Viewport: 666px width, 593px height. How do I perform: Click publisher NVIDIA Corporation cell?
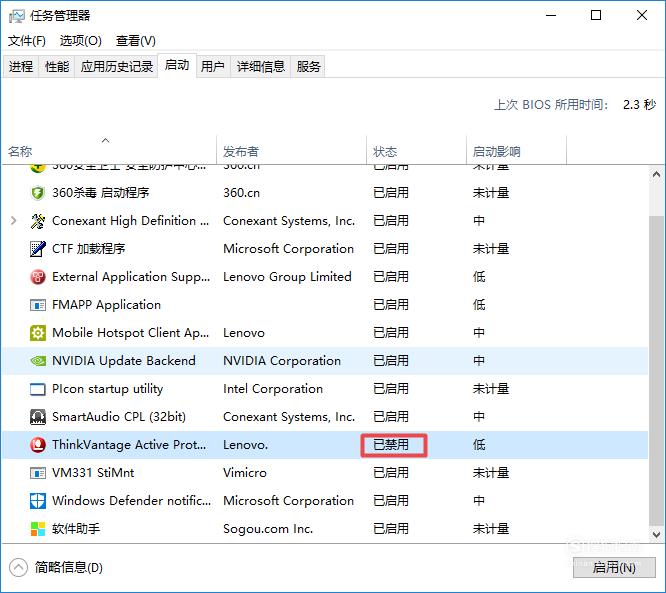pyautogui.click(x=282, y=361)
